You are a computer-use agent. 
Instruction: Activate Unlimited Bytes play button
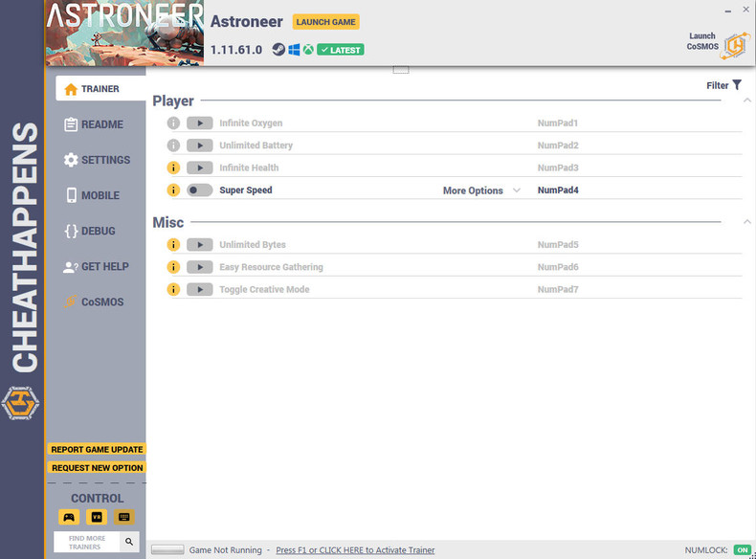[x=200, y=244]
